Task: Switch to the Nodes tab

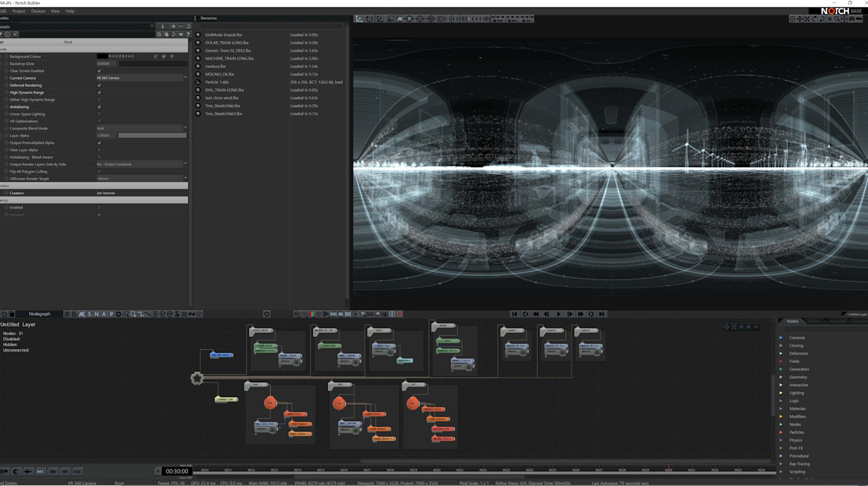Action: click(792, 321)
